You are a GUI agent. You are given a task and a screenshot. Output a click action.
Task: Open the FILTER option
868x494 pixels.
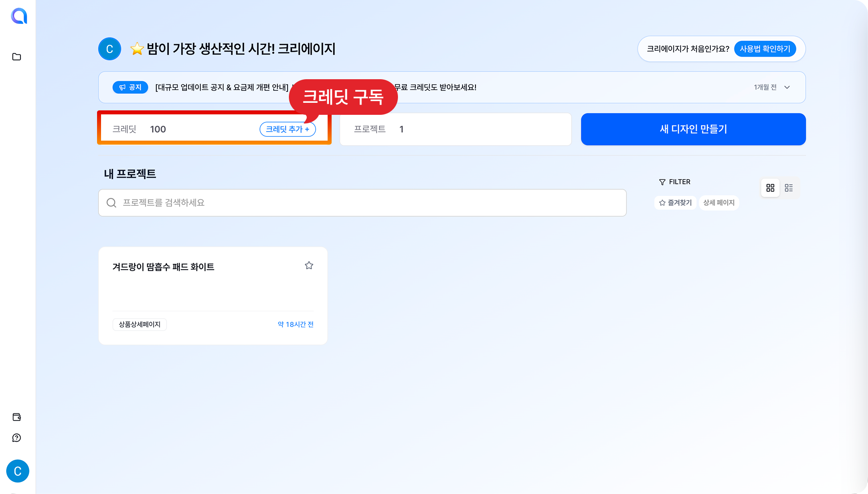pos(674,182)
